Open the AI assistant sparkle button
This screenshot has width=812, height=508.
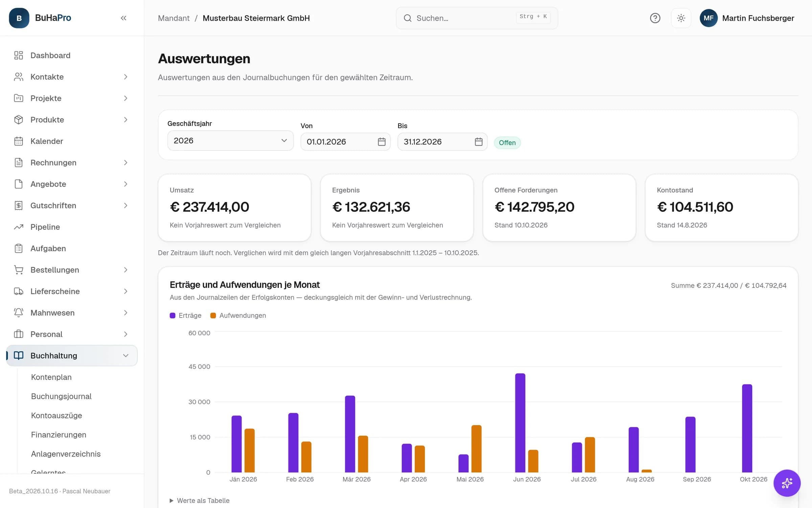tap(787, 483)
